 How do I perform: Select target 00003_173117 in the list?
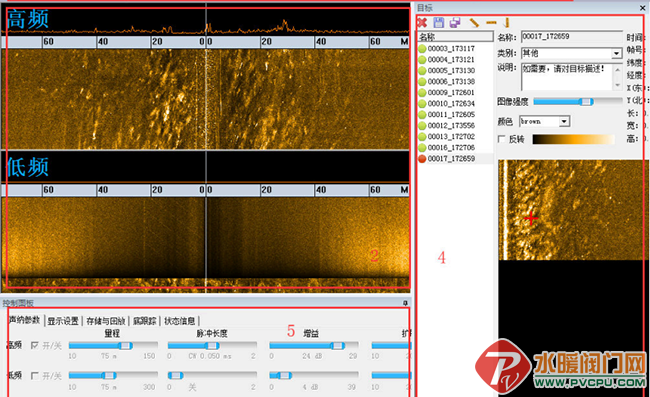tap(451, 48)
